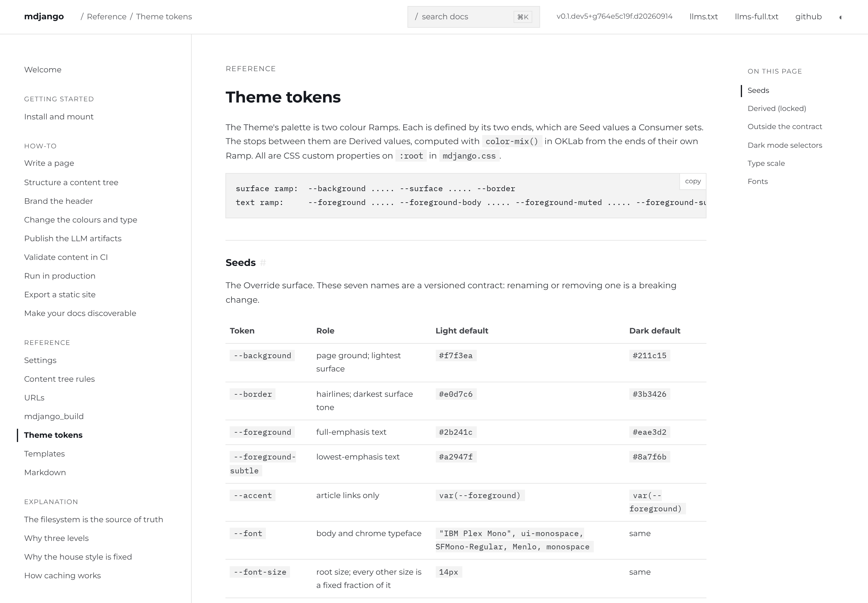Viewport: 868px width, 603px height.
Task: Click the light default value #2b241c
Action: [456, 432]
